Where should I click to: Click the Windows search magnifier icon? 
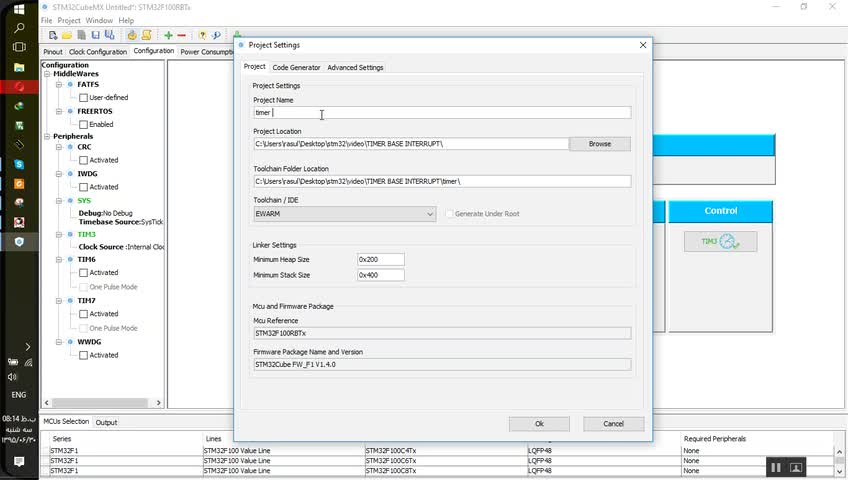point(19,28)
